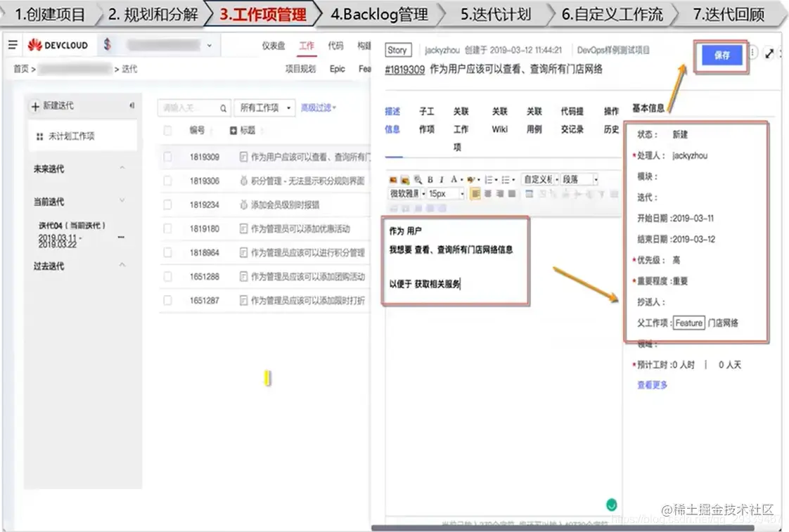
Task: Open the font color tool in the editor
Action: pyautogui.click(x=455, y=179)
